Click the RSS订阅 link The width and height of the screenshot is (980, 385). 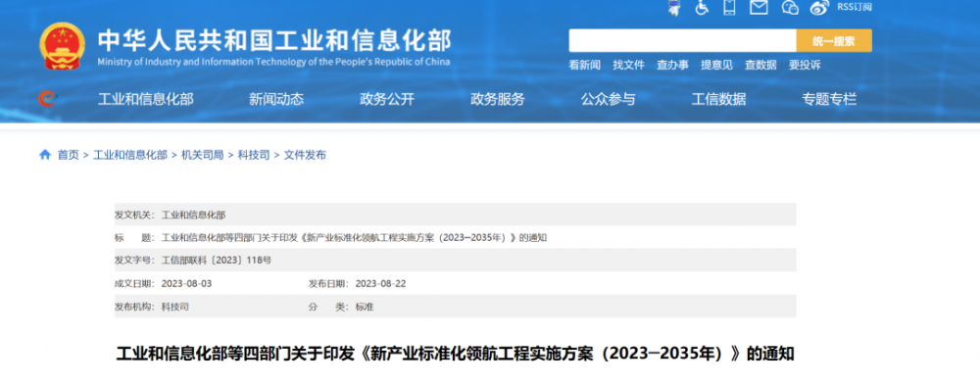click(x=855, y=8)
